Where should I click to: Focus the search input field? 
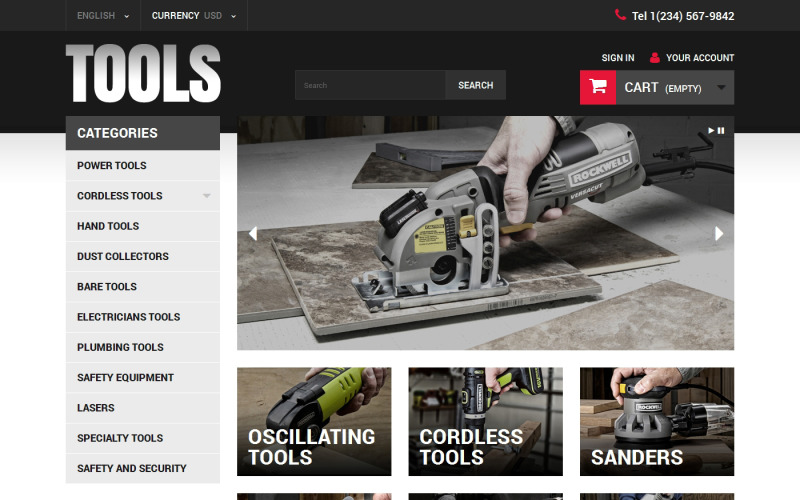pyautogui.click(x=370, y=86)
